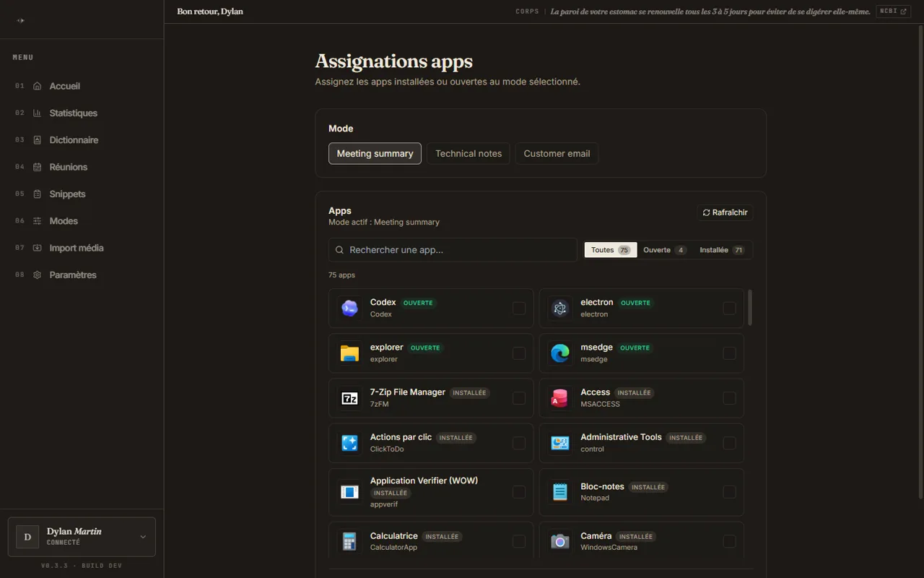Image resolution: width=924 pixels, height=578 pixels.
Task: Open Import média menu item
Action: [82, 248]
